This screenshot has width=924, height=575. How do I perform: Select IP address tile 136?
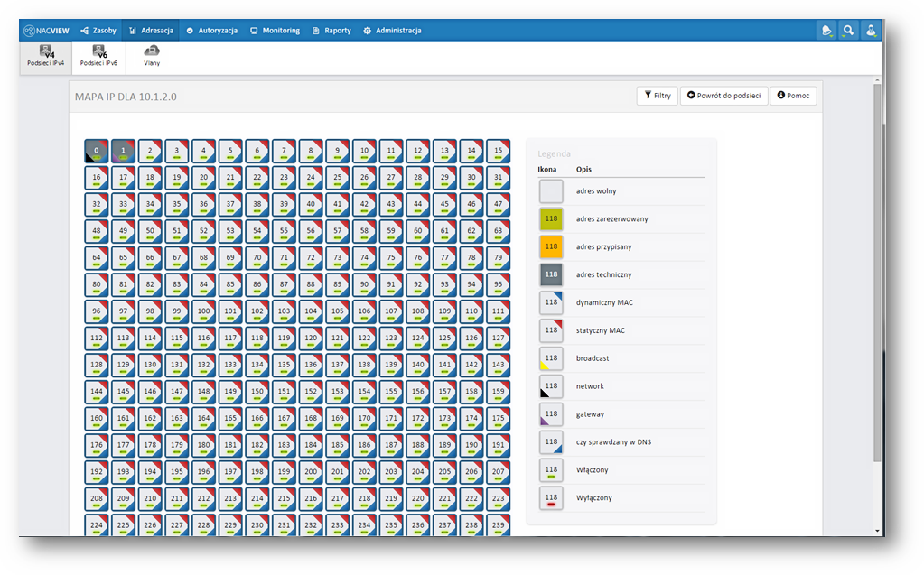[x=311, y=365]
